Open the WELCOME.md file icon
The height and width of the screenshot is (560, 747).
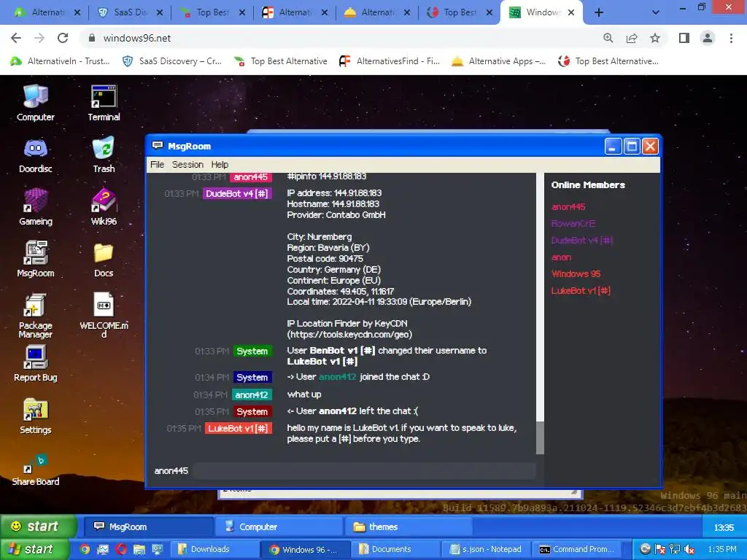(x=104, y=315)
